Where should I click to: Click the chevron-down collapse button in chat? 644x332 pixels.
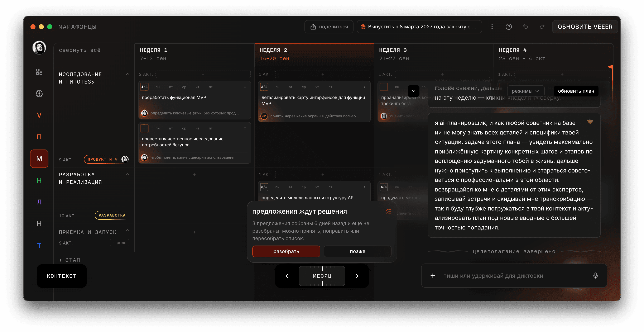click(413, 91)
